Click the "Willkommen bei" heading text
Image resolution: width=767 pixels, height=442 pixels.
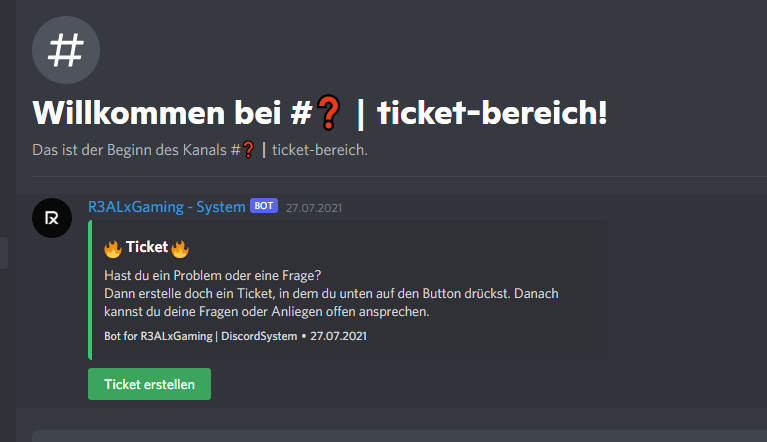pyautogui.click(x=158, y=113)
